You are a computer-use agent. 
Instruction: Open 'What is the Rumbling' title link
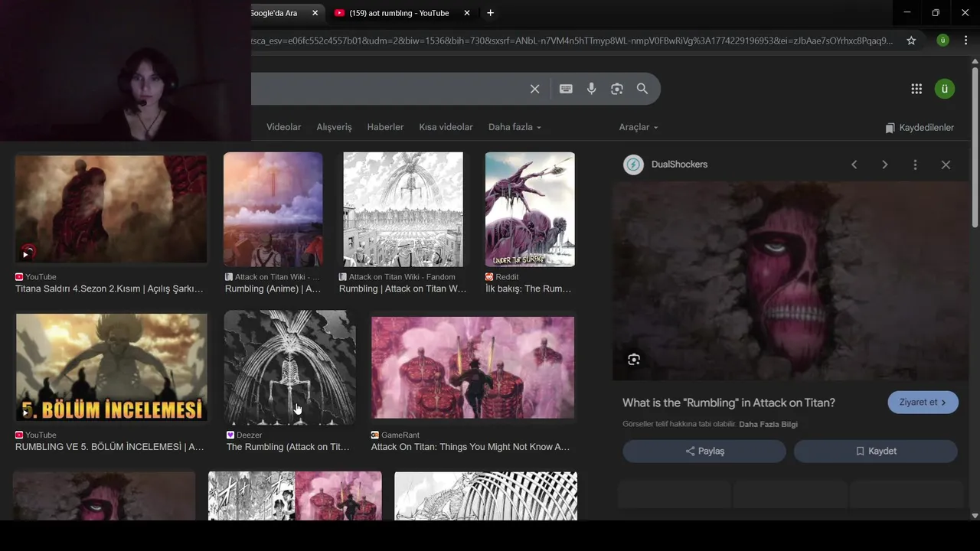point(728,403)
